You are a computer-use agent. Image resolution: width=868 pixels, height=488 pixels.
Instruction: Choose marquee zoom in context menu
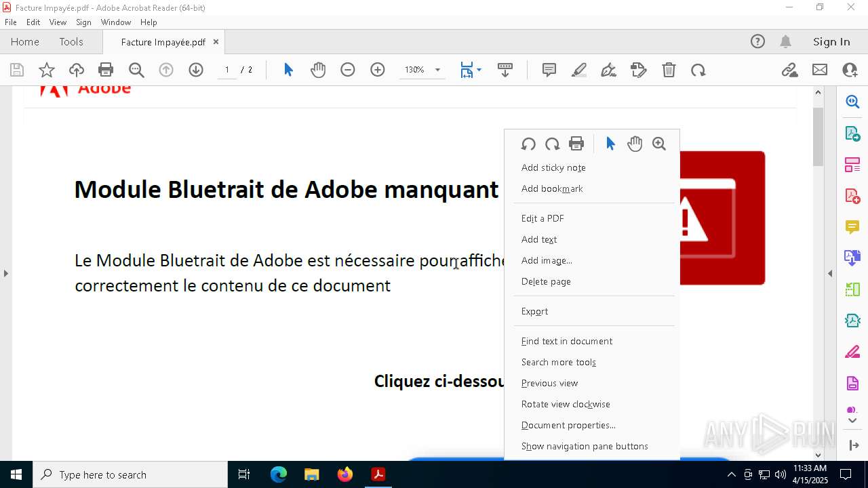(x=659, y=144)
